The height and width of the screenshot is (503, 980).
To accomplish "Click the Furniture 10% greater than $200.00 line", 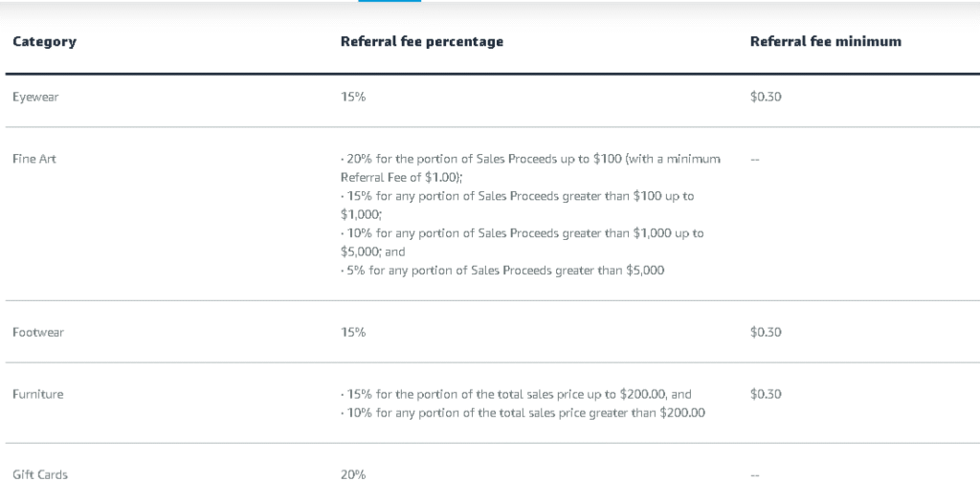I will coord(523,413).
